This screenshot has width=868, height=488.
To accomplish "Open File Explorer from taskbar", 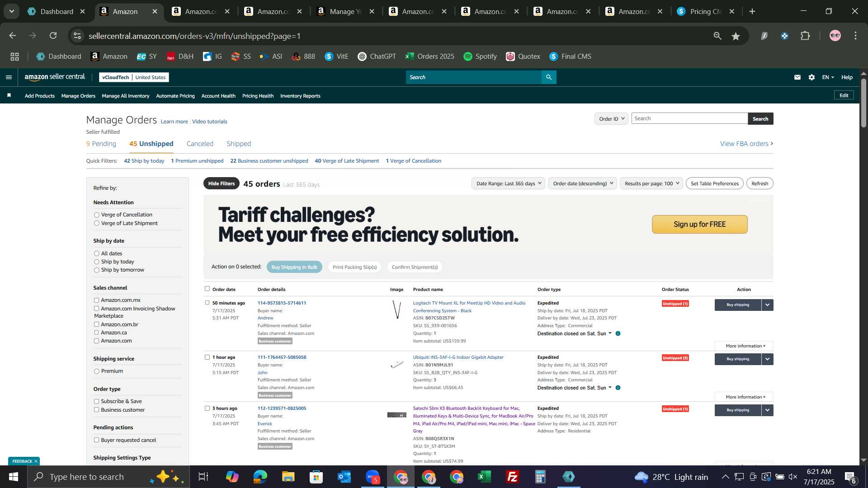I will click(x=288, y=477).
